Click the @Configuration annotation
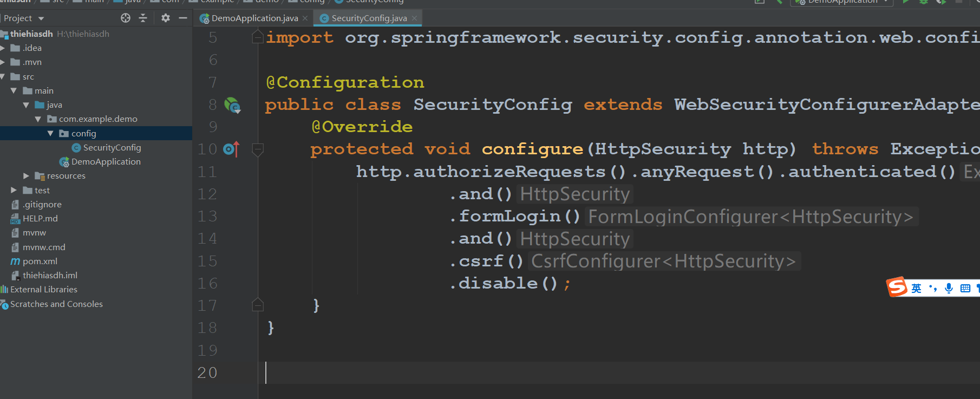This screenshot has width=980, height=399. [x=345, y=82]
